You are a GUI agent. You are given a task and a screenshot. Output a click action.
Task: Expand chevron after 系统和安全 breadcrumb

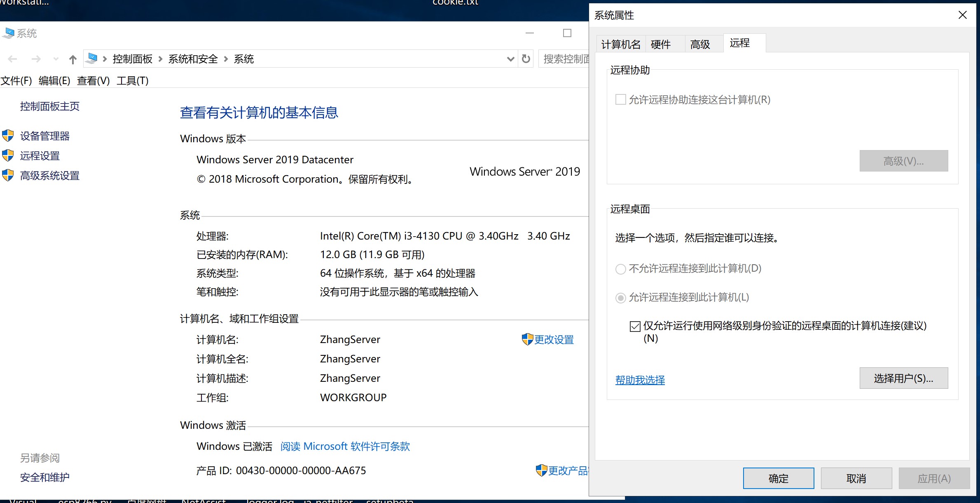226,59
